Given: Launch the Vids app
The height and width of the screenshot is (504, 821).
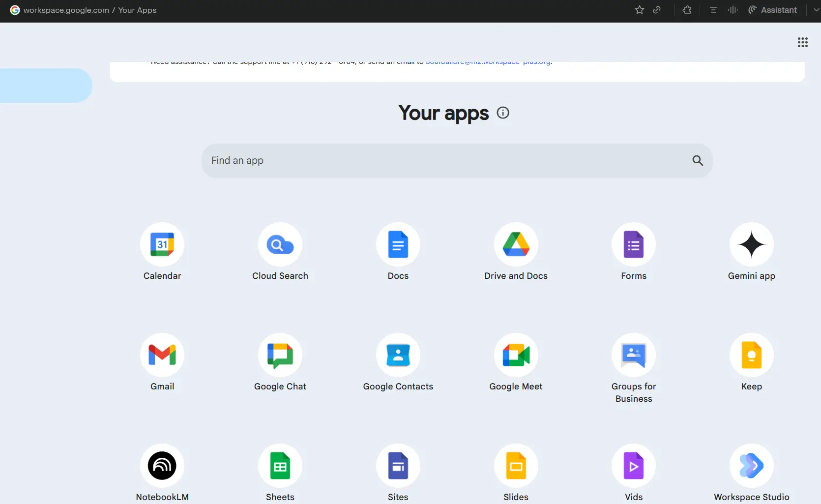Looking at the screenshot, I should (x=634, y=466).
